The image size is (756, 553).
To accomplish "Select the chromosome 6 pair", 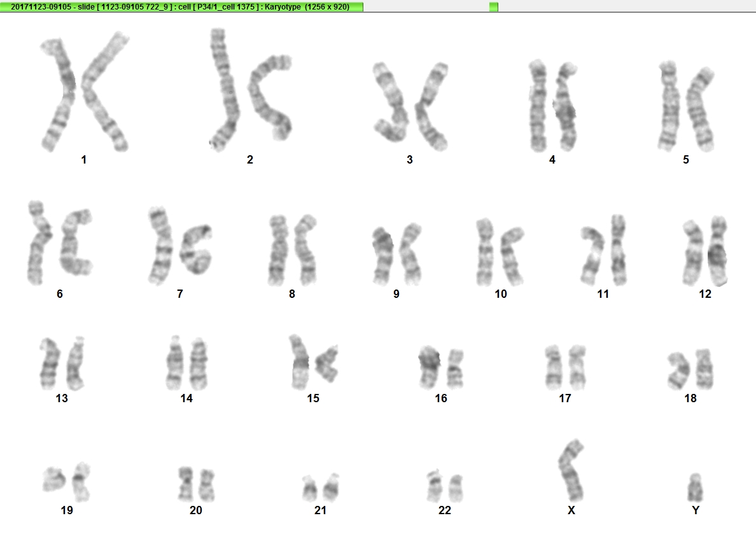I will [x=59, y=244].
